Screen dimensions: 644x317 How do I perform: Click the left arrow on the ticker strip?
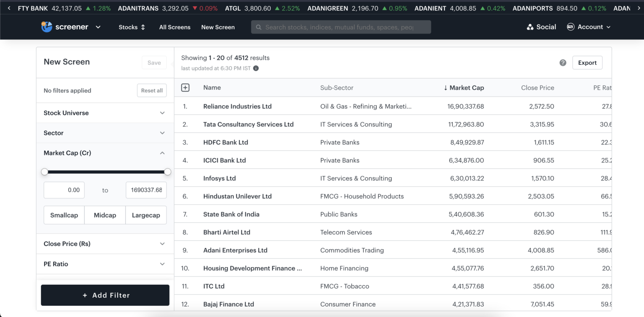(x=8, y=8)
